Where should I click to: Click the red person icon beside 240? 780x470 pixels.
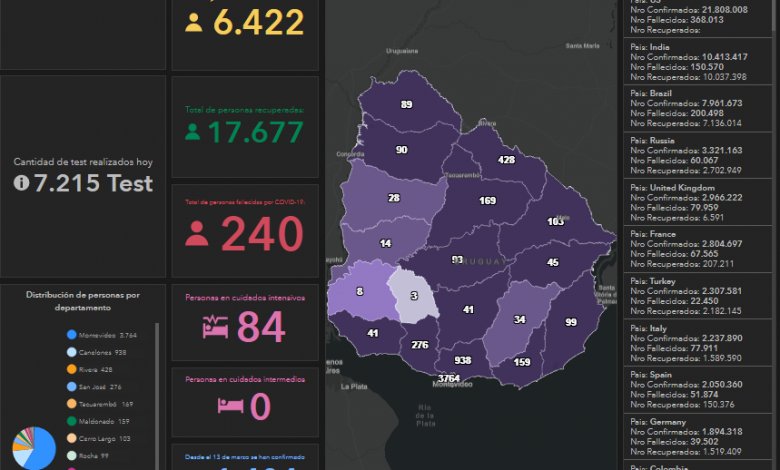pyautogui.click(x=197, y=235)
